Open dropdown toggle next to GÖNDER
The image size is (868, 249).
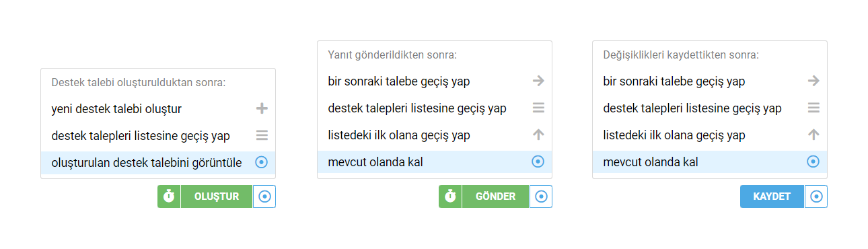point(541,197)
